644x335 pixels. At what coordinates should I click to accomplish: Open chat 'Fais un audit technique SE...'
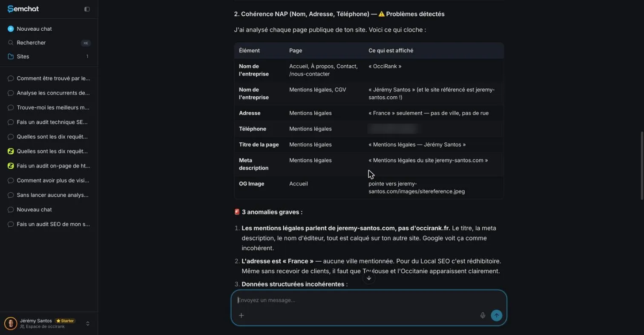pyautogui.click(x=49, y=122)
